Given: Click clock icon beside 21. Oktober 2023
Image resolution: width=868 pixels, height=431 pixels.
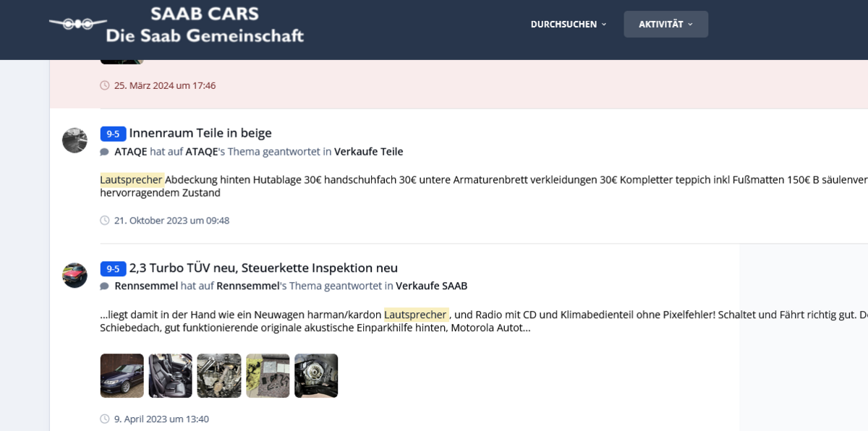Looking at the screenshot, I should 105,221.
